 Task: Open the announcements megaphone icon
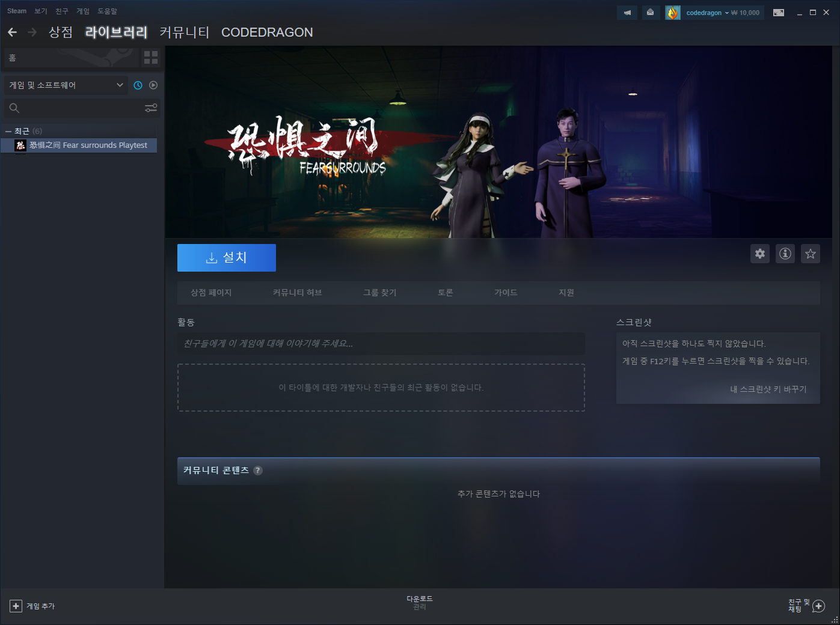(x=627, y=13)
